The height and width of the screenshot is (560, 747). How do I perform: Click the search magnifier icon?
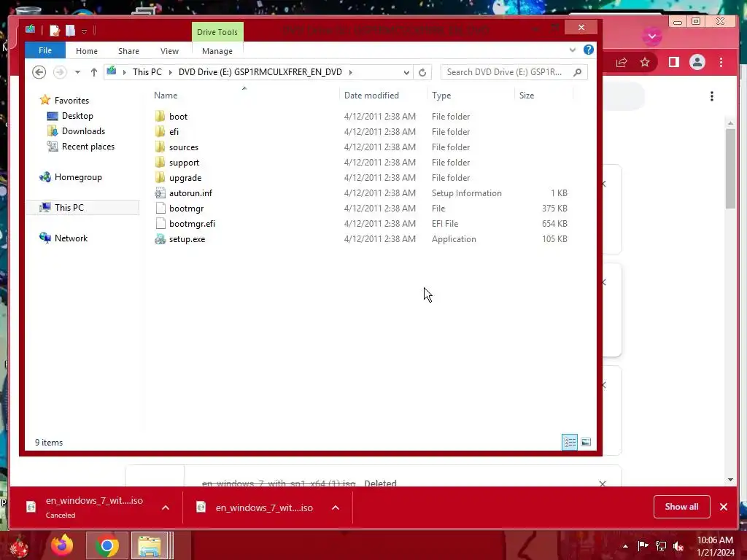click(x=578, y=72)
